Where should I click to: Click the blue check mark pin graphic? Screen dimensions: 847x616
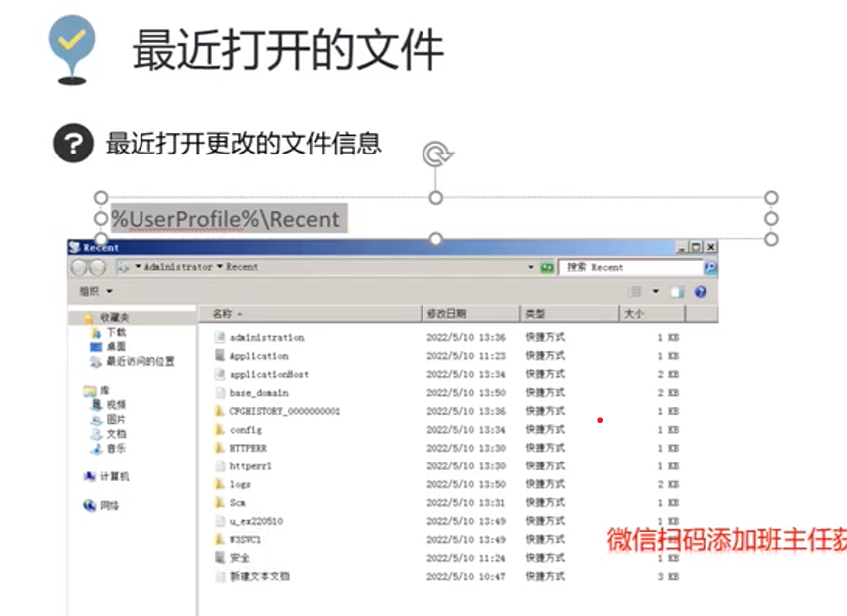(x=72, y=49)
